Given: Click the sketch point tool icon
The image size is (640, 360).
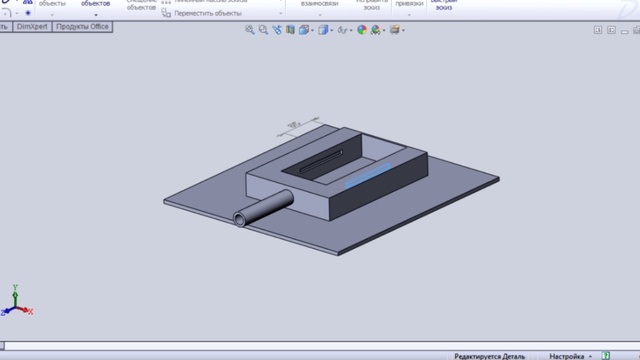Looking at the screenshot, I should coord(28,13).
